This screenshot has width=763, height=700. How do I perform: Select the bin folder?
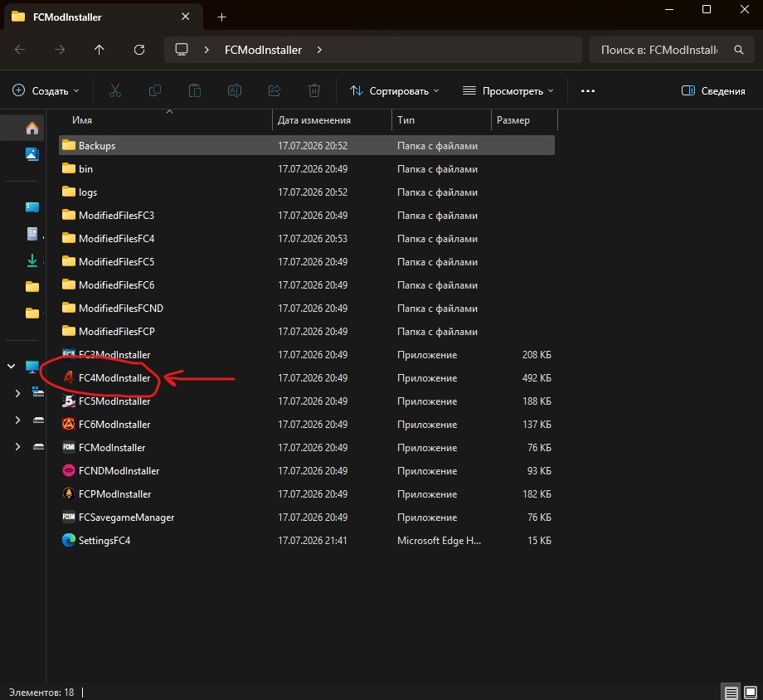(307, 169)
